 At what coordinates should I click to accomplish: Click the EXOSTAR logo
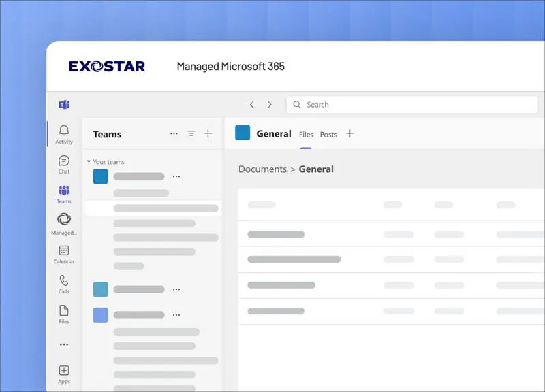[x=106, y=66]
